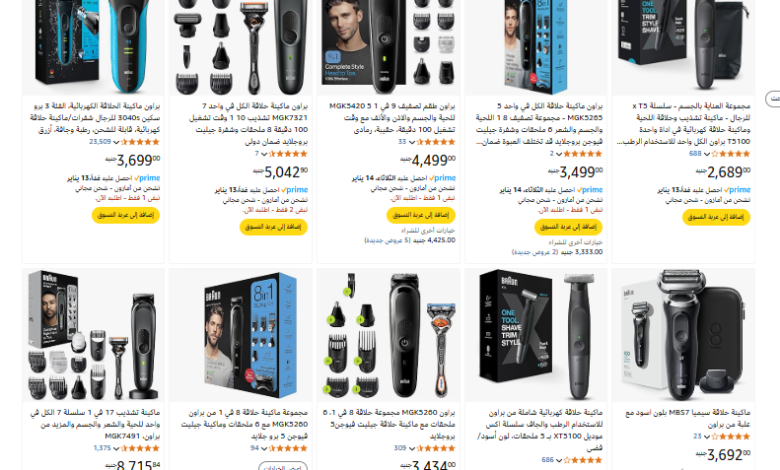Open star rating of MGK7321 trimmer
This screenshot has width=780, height=470.
[x=288, y=154]
